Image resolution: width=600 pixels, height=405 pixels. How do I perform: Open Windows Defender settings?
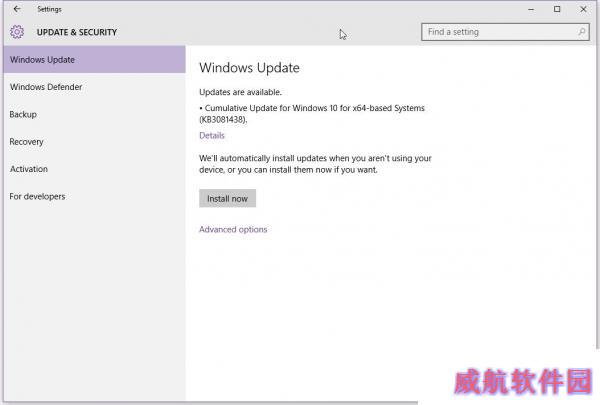[95, 87]
